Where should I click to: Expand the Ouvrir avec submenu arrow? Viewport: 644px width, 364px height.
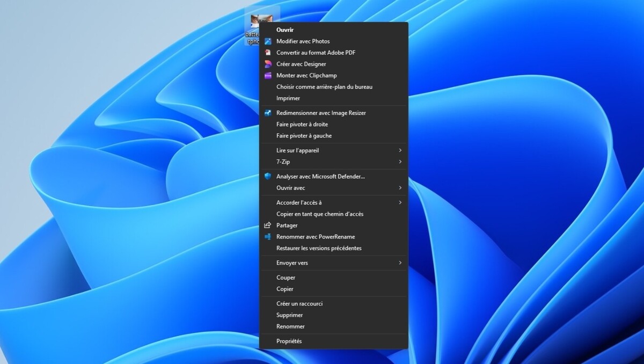click(400, 188)
